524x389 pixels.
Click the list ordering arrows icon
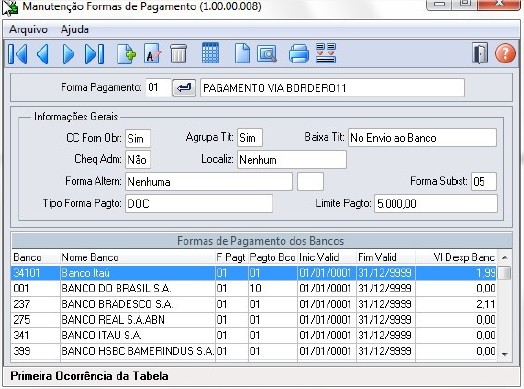coord(326,53)
